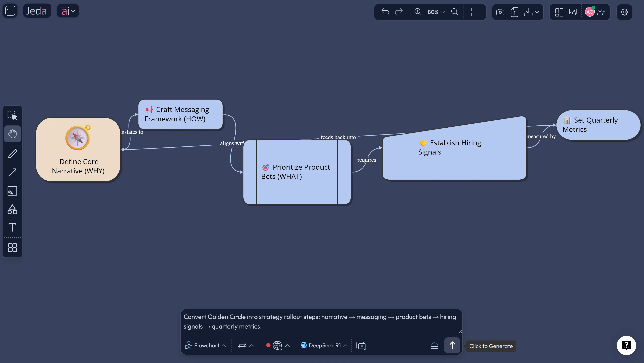Toggle the web search globe

click(277, 346)
